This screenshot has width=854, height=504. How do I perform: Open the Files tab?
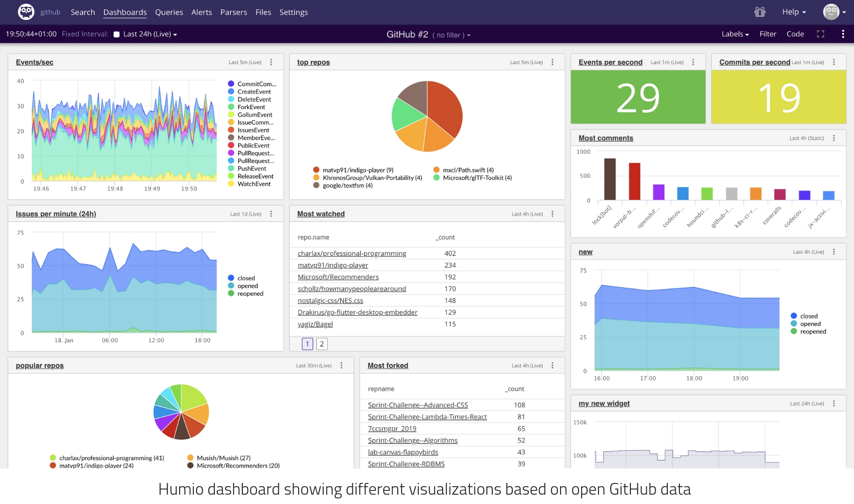[x=263, y=12]
